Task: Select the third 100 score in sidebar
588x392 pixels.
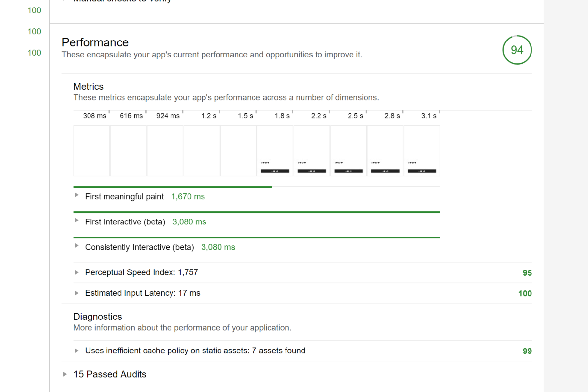Action: click(34, 53)
